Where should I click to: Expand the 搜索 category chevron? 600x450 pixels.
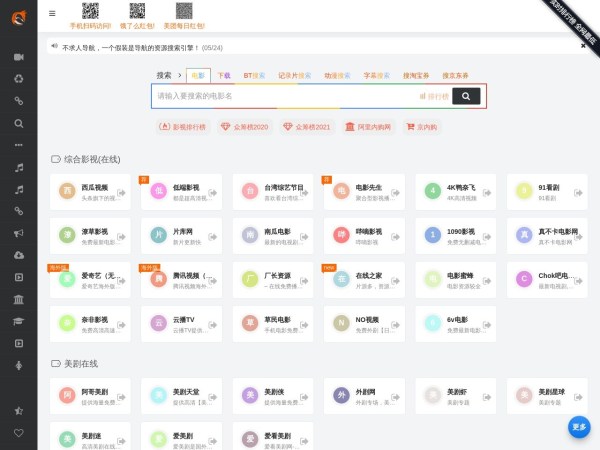(x=178, y=75)
